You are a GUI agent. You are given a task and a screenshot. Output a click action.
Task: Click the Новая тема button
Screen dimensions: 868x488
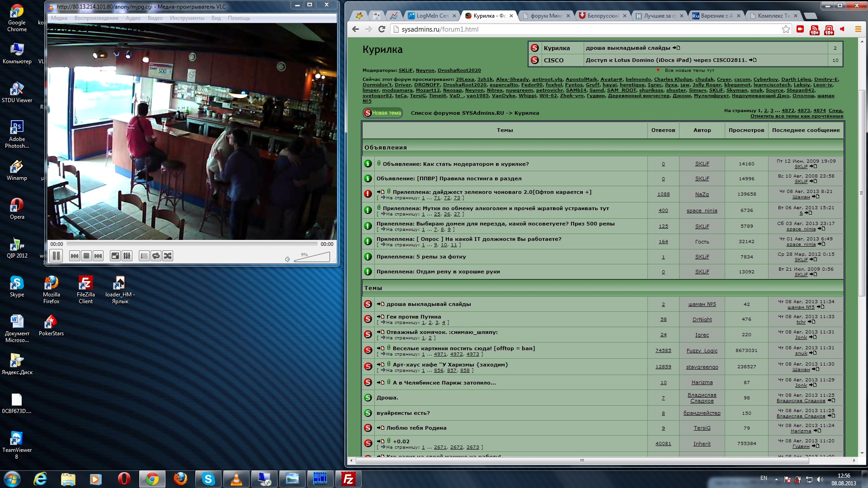pos(382,113)
